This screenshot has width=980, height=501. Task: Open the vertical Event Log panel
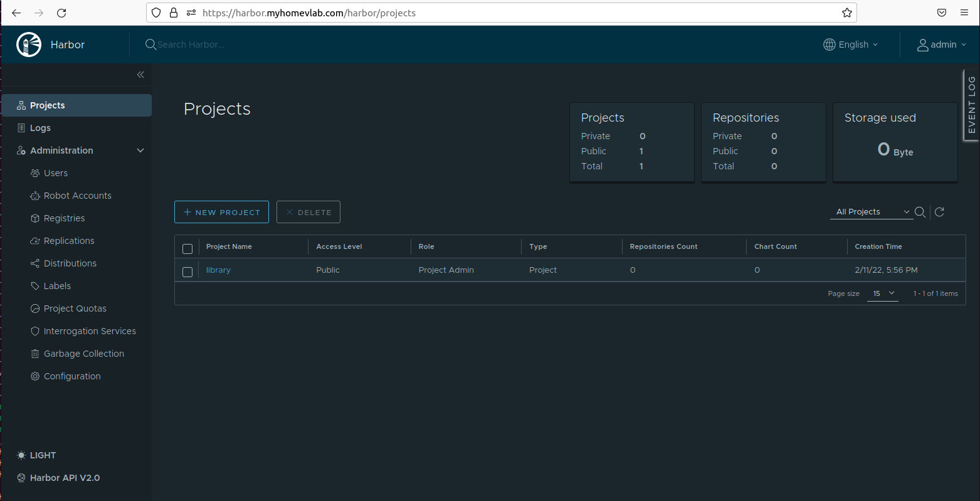click(971, 105)
